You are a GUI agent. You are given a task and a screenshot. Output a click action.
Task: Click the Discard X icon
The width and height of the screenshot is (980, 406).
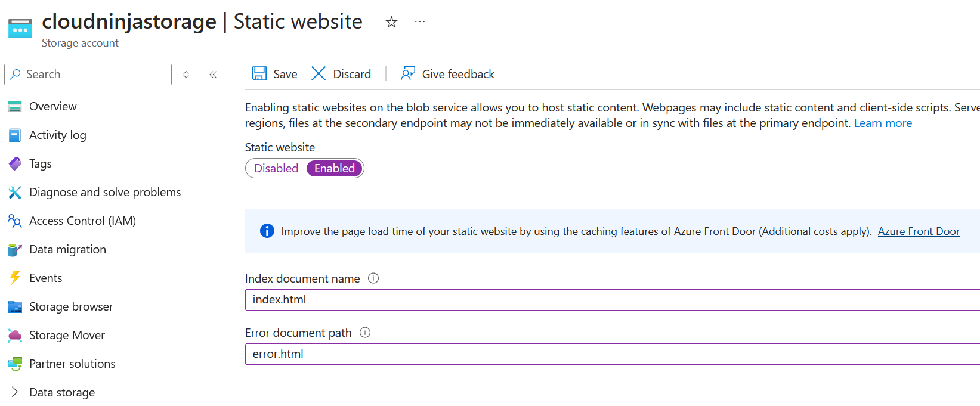319,73
